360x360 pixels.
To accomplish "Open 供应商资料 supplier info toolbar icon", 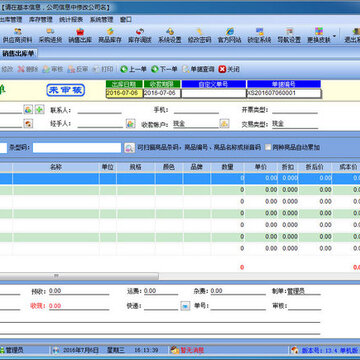I will point(17,35).
